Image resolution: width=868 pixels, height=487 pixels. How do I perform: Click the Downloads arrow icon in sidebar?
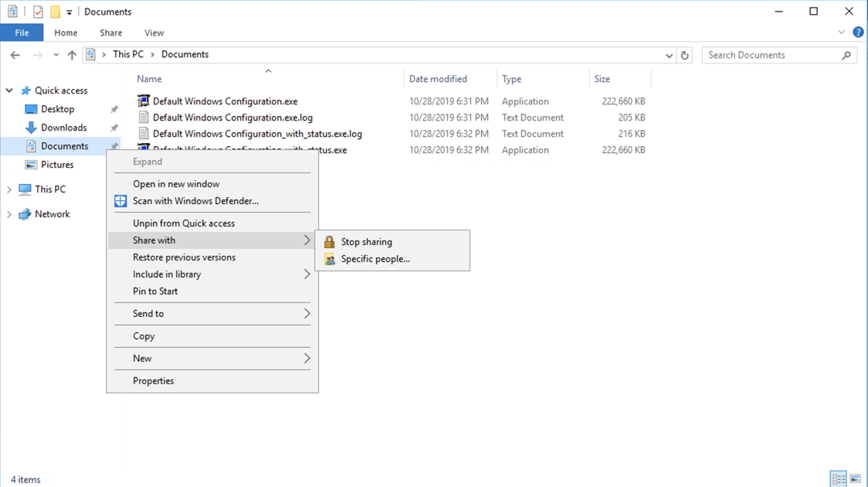click(x=31, y=128)
